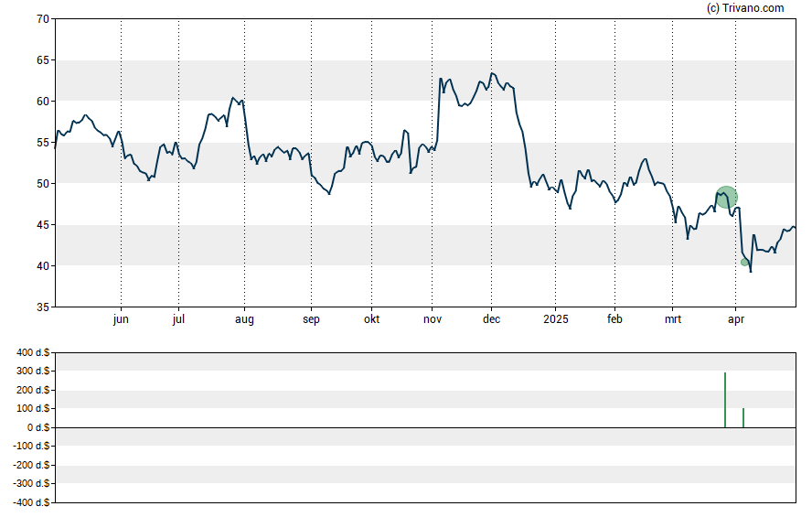Click the 'nov' month label

coord(433,319)
